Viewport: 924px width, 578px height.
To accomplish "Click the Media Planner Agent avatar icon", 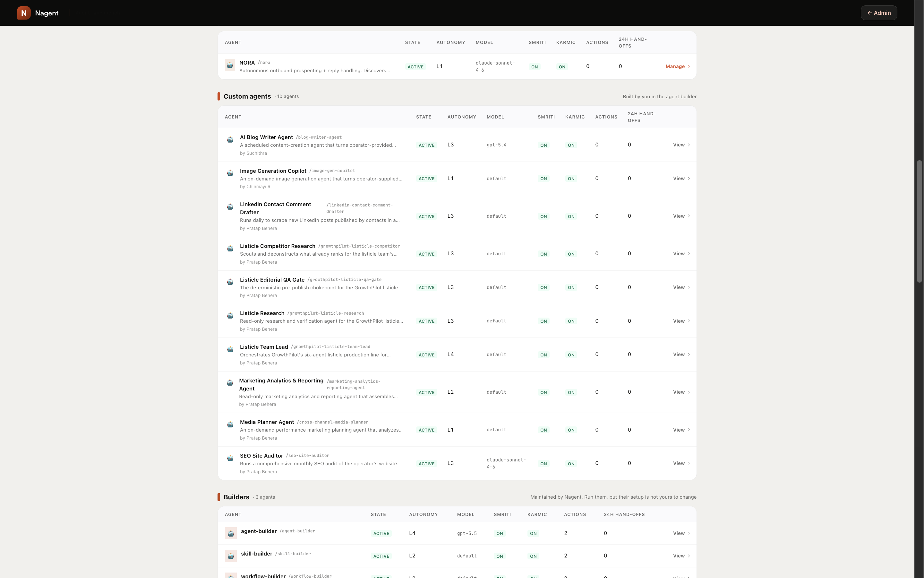I will tap(230, 424).
